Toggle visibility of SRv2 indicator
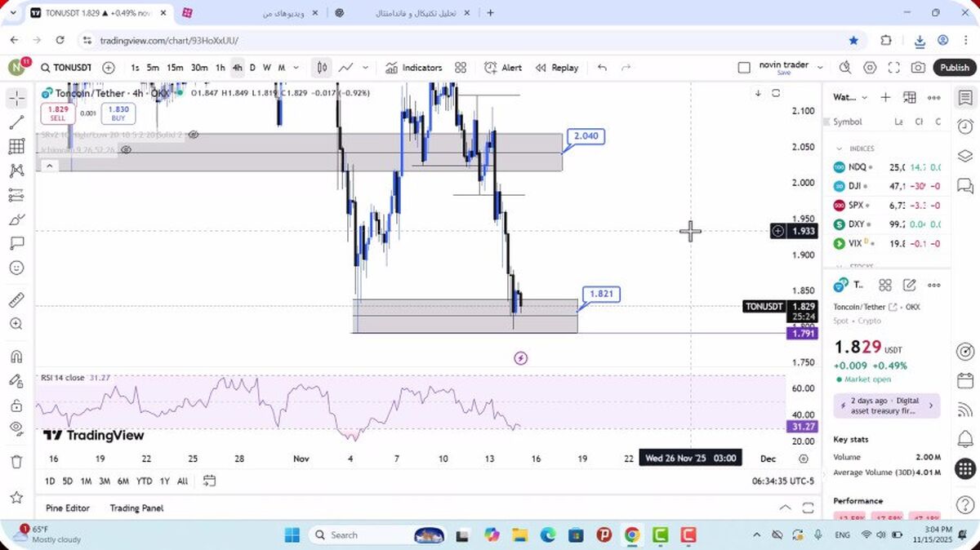 tap(194, 135)
